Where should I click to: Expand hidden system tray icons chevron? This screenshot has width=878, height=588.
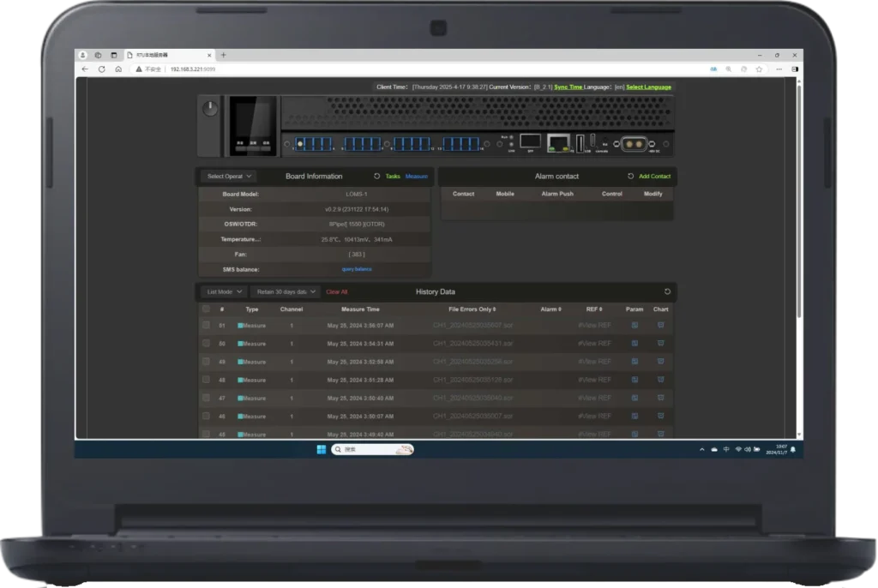[x=701, y=450]
